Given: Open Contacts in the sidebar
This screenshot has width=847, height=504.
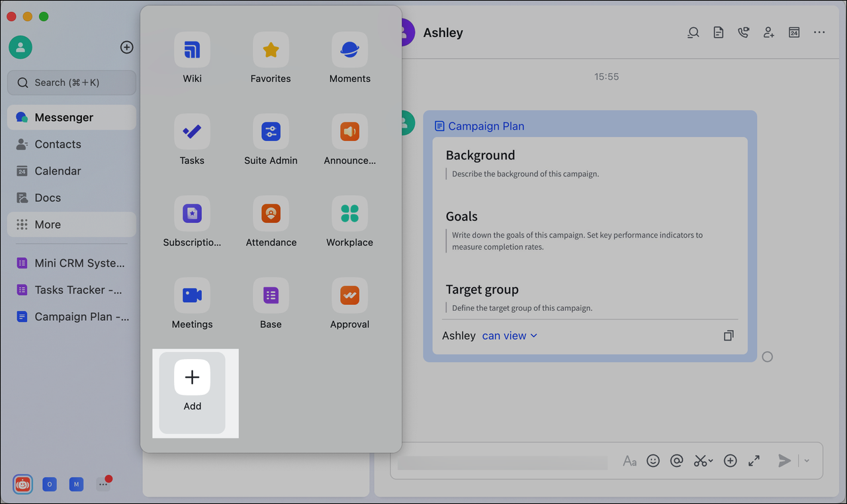Looking at the screenshot, I should pyautogui.click(x=71, y=144).
